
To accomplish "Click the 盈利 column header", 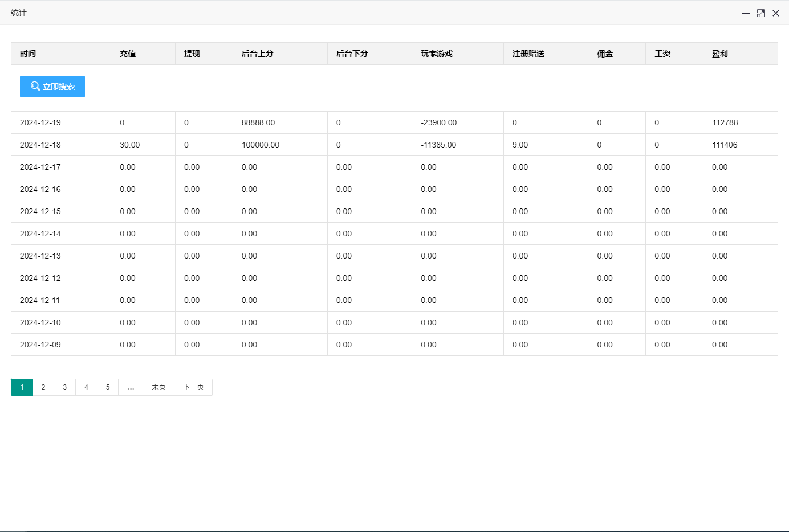I will [719, 54].
